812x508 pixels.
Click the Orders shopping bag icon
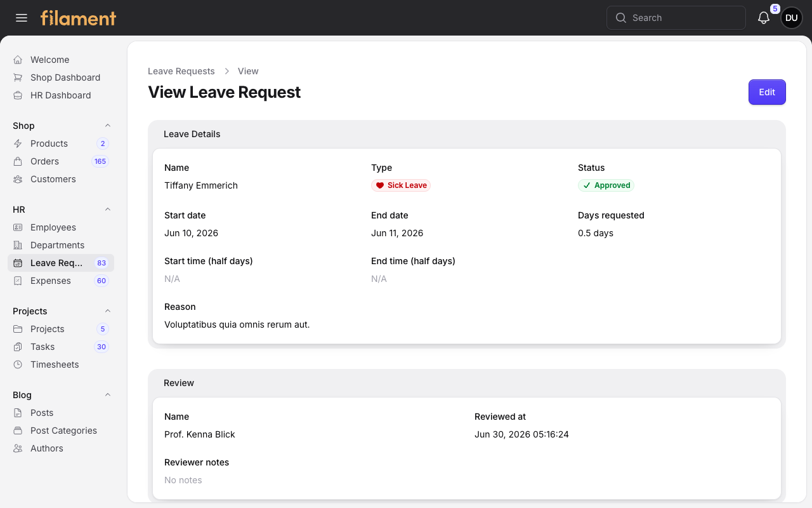tap(18, 161)
